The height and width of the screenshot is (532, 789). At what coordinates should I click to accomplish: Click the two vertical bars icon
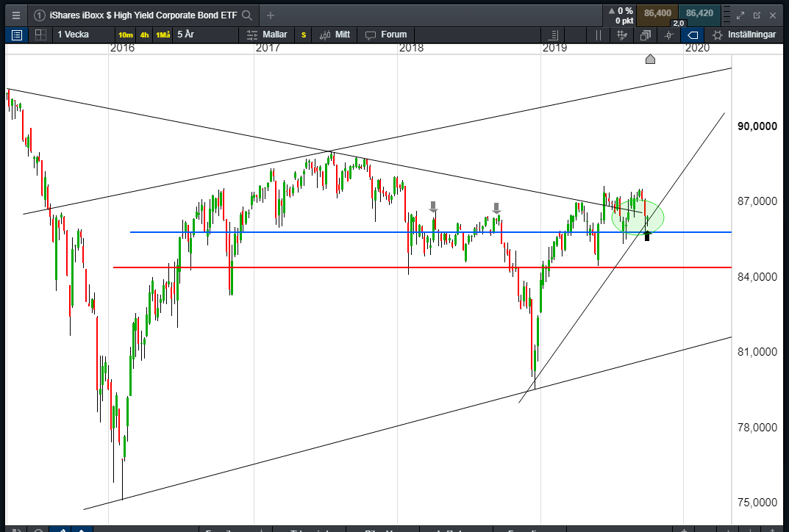coord(599,35)
